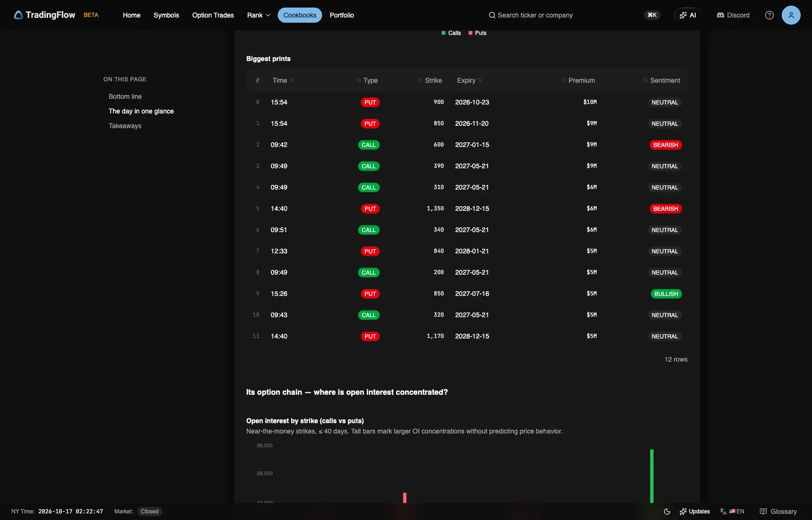Click the 2028-01-21 expiry cell
Image resolution: width=812 pixels, height=520 pixels.
click(x=472, y=251)
